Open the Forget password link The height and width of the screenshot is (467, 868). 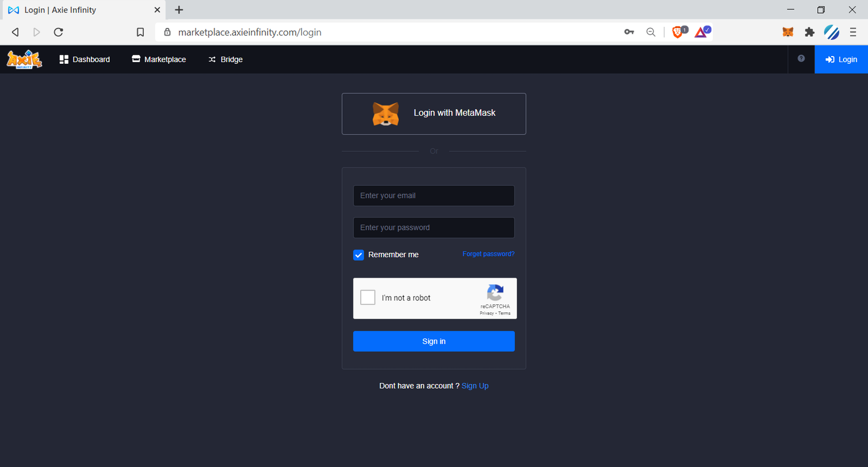[x=488, y=254]
